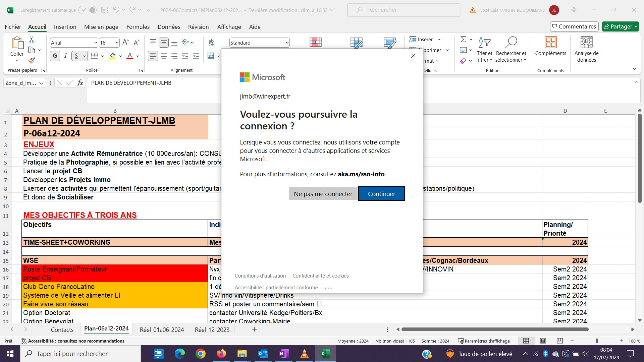Click the AutoSum sigma icon

[x=463, y=40]
